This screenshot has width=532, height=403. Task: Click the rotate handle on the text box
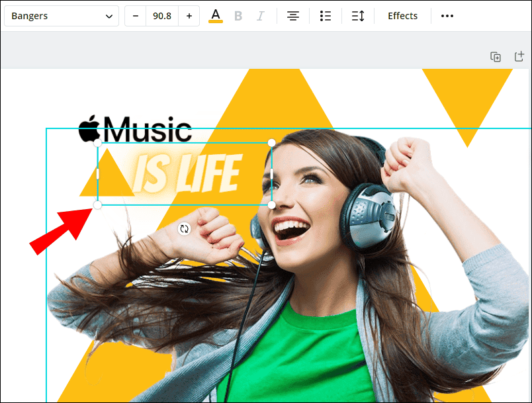(x=184, y=229)
